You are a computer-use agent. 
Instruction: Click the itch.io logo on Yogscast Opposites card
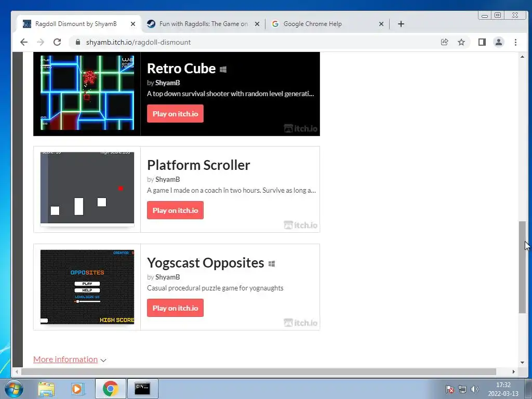click(x=301, y=323)
